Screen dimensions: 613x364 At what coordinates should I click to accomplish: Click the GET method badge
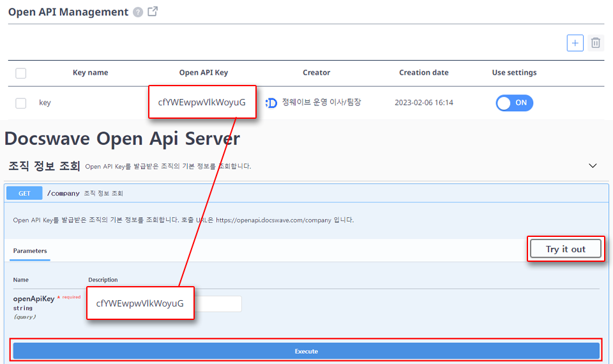[24, 193]
